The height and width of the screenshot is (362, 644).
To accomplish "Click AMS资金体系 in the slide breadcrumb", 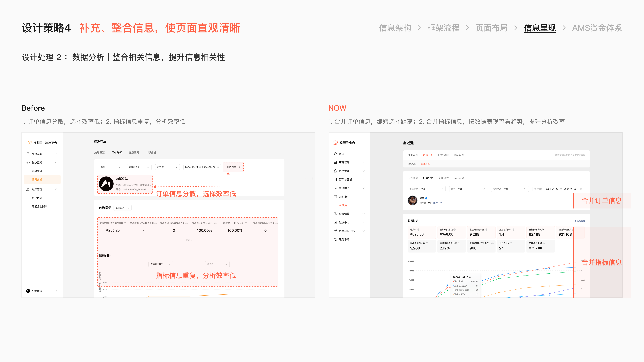I will (597, 28).
